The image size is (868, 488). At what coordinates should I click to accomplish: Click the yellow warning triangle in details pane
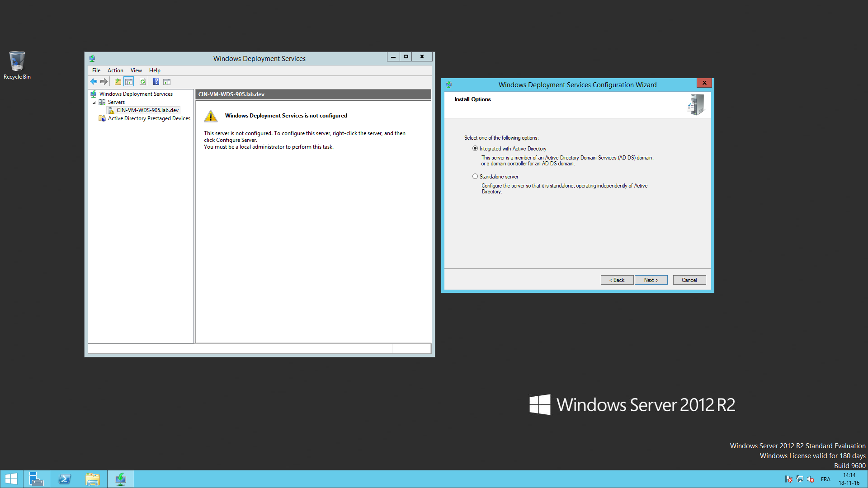(x=211, y=116)
